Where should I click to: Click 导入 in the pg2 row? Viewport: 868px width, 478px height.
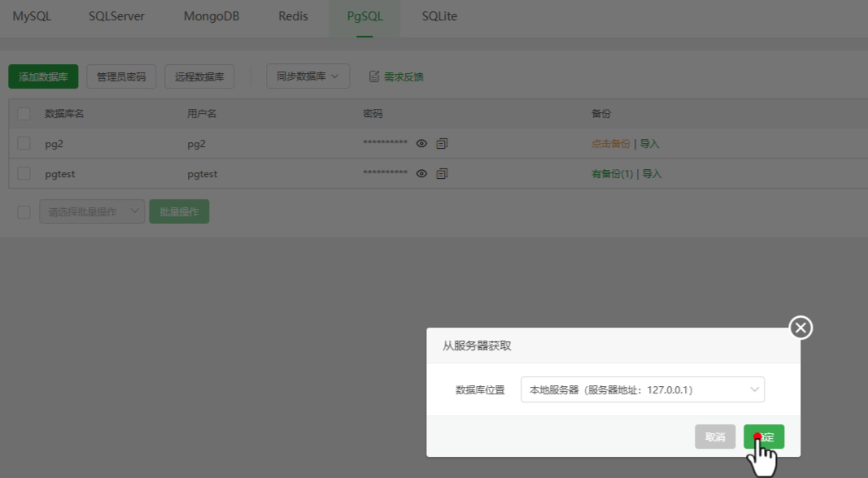coord(649,144)
